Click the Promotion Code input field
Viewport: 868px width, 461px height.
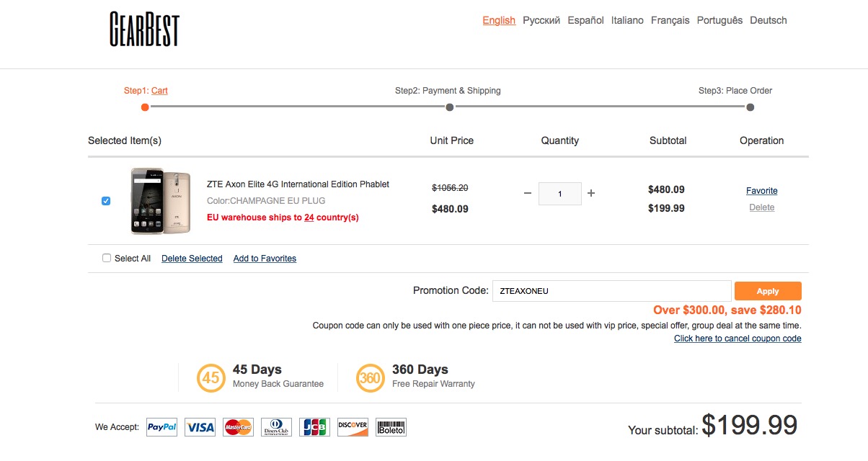(611, 291)
